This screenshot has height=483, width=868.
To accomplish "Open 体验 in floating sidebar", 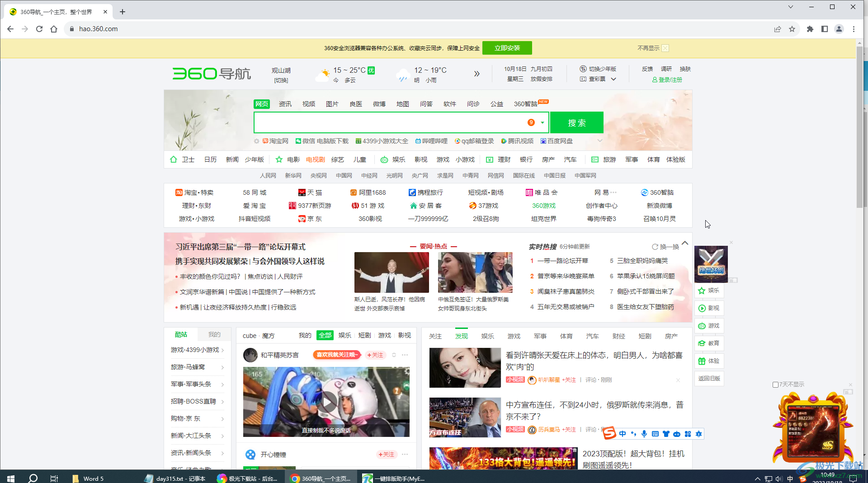I will click(709, 361).
